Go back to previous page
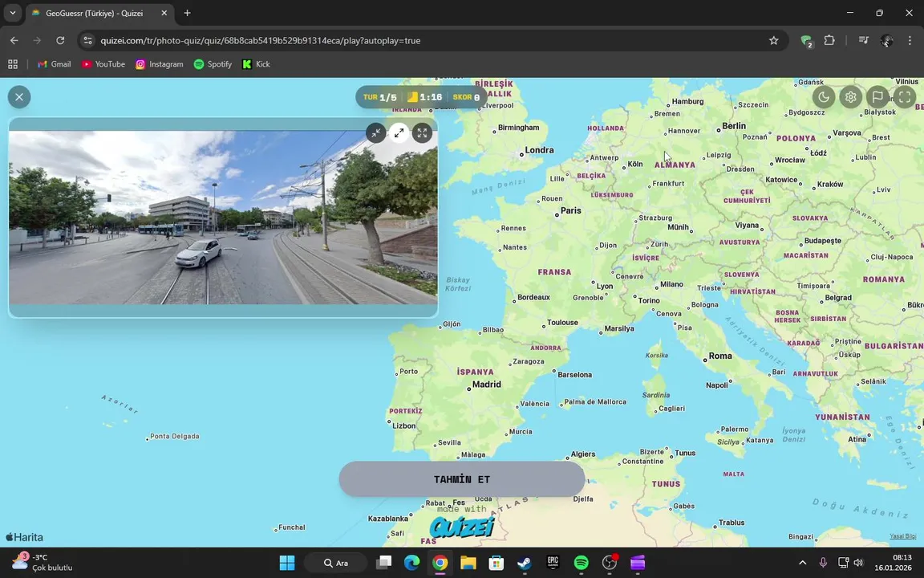 14,40
